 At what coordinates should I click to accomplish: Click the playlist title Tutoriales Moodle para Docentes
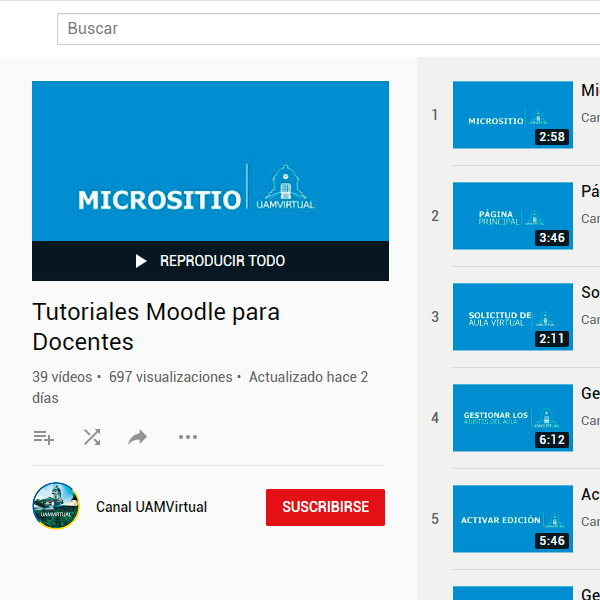pyautogui.click(x=156, y=327)
